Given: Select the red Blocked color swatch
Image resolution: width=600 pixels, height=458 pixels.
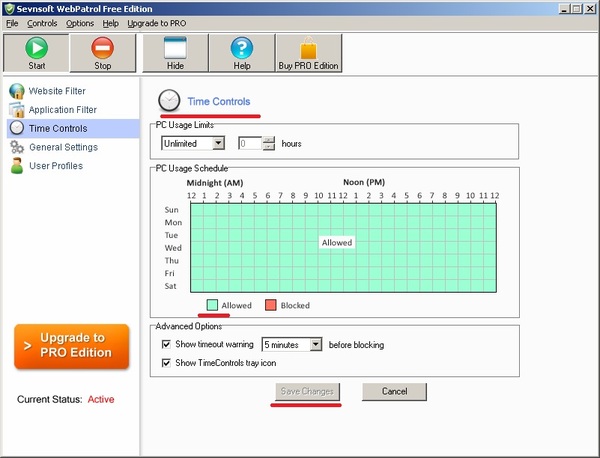Looking at the screenshot, I should coord(271,305).
